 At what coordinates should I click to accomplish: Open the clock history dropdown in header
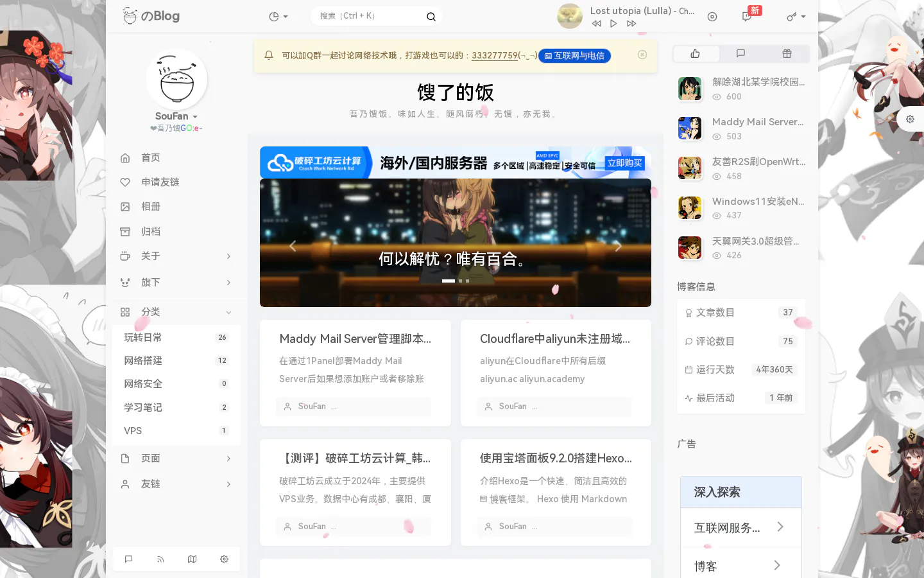pos(278,17)
